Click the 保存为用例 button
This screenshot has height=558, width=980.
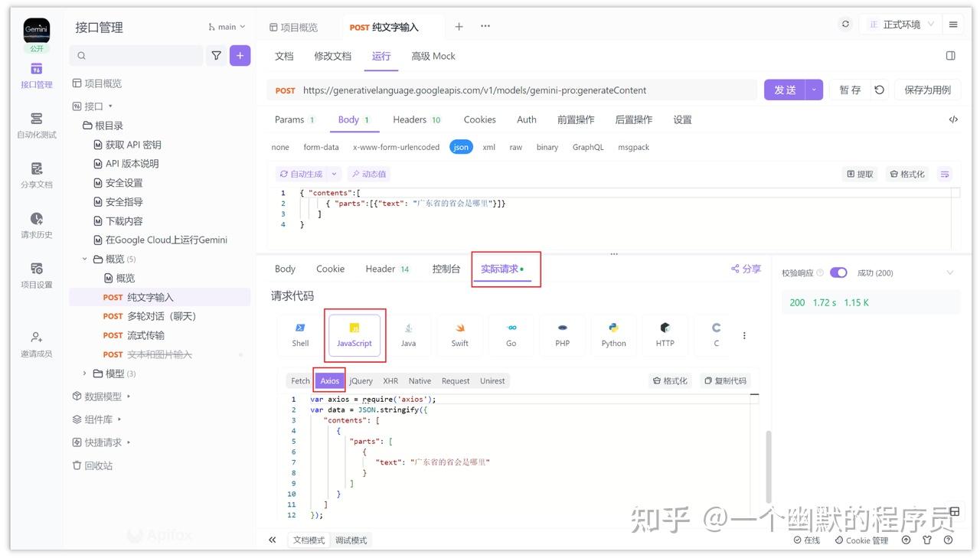[927, 90]
